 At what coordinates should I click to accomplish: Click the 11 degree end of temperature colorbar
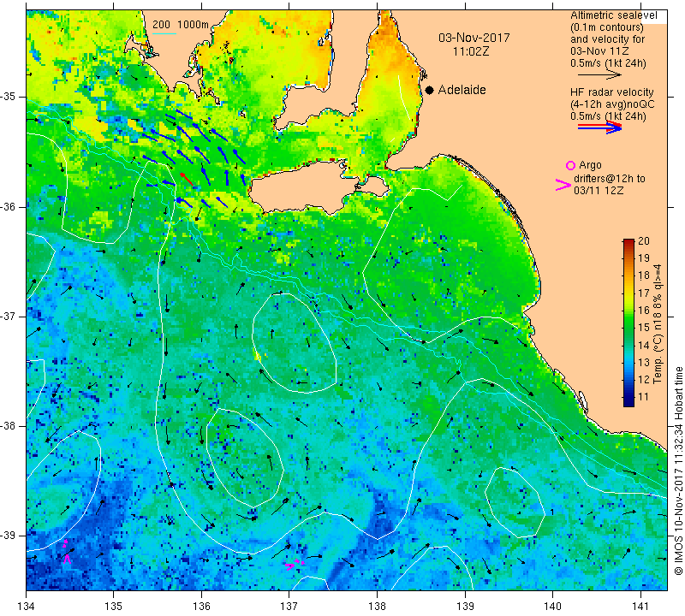[628, 402]
